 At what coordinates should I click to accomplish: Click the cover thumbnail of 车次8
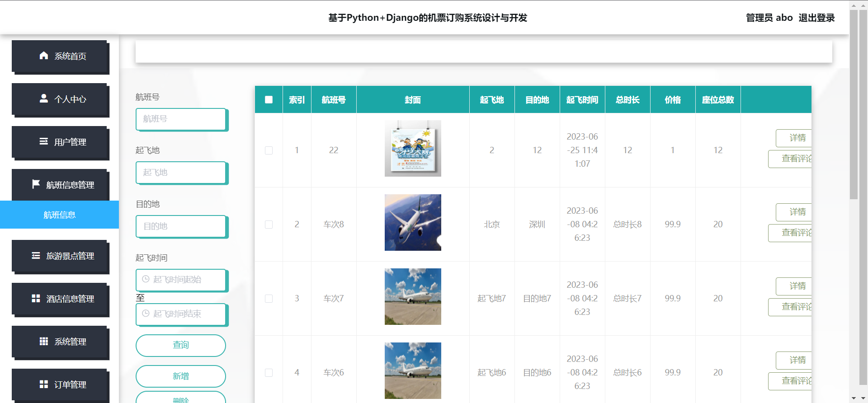click(413, 222)
